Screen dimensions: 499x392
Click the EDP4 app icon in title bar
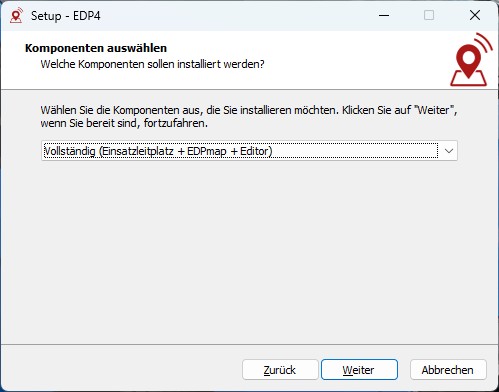tap(16, 16)
